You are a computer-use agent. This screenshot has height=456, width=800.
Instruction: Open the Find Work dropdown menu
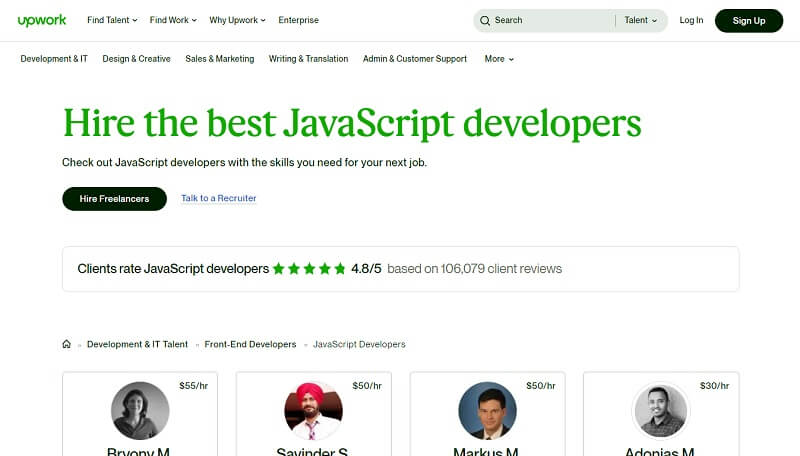click(173, 20)
